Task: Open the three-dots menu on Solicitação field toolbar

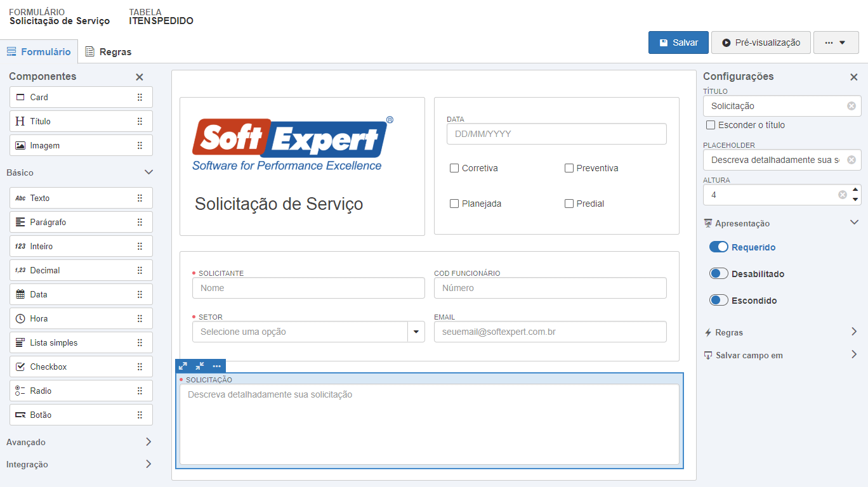Action: [x=217, y=366]
